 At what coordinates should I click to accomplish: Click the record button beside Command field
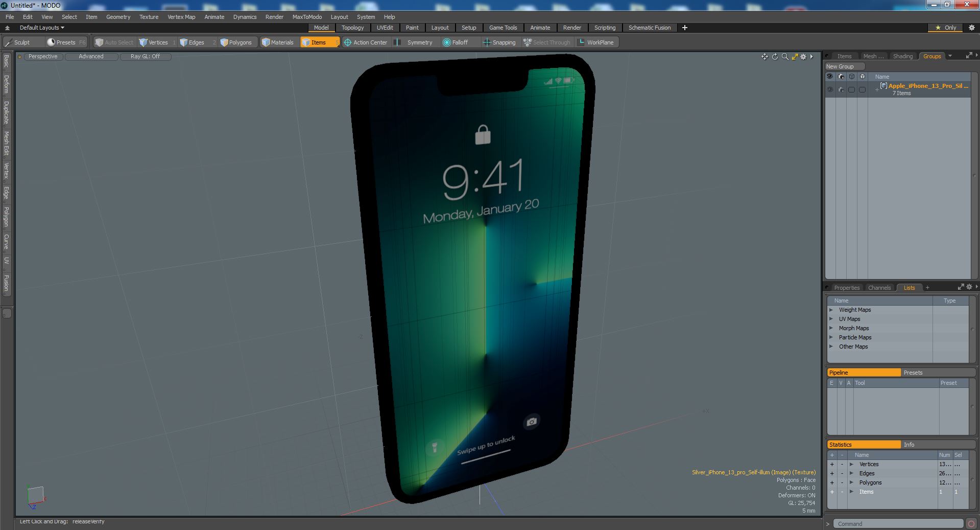pyautogui.click(x=971, y=523)
